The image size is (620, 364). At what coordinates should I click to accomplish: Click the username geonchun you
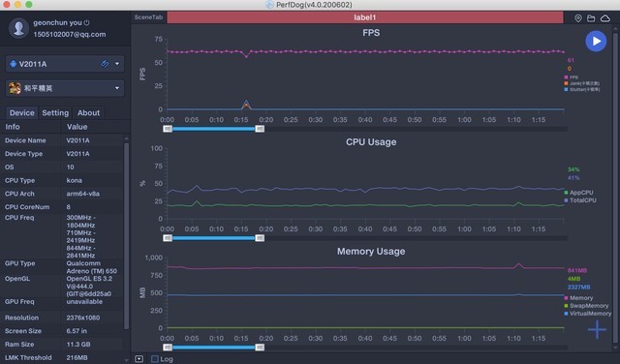pos(57,23)
